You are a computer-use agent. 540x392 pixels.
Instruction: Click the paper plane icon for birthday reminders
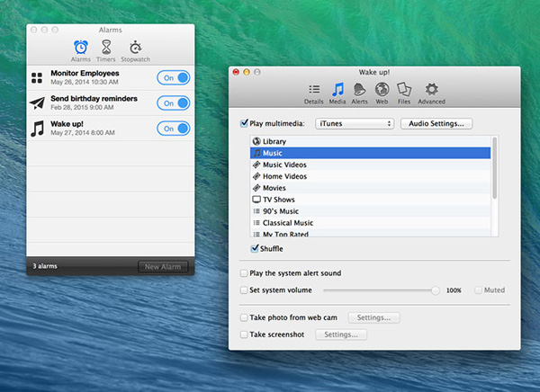coord(37,102)
